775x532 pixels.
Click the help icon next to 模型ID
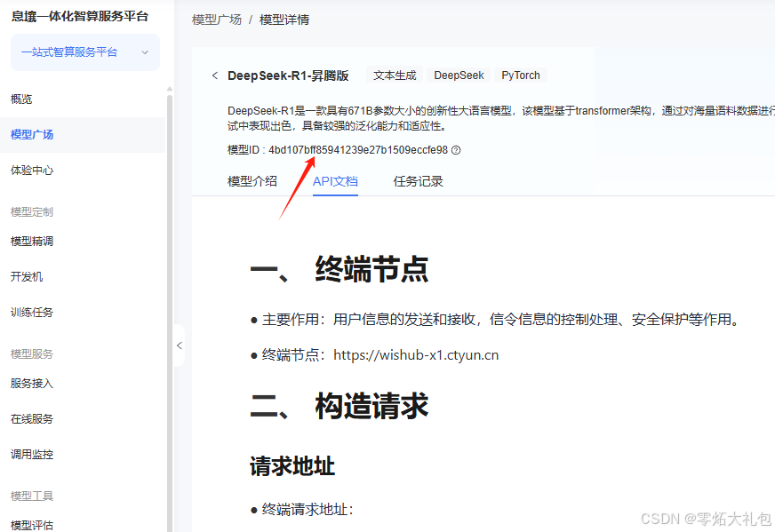[456, 150]
